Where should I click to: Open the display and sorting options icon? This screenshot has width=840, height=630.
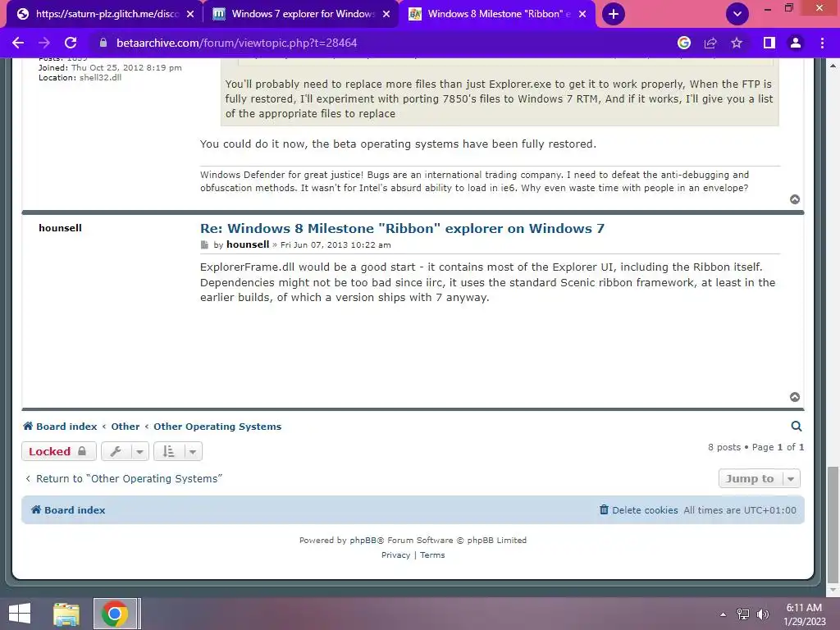(169, 451)
